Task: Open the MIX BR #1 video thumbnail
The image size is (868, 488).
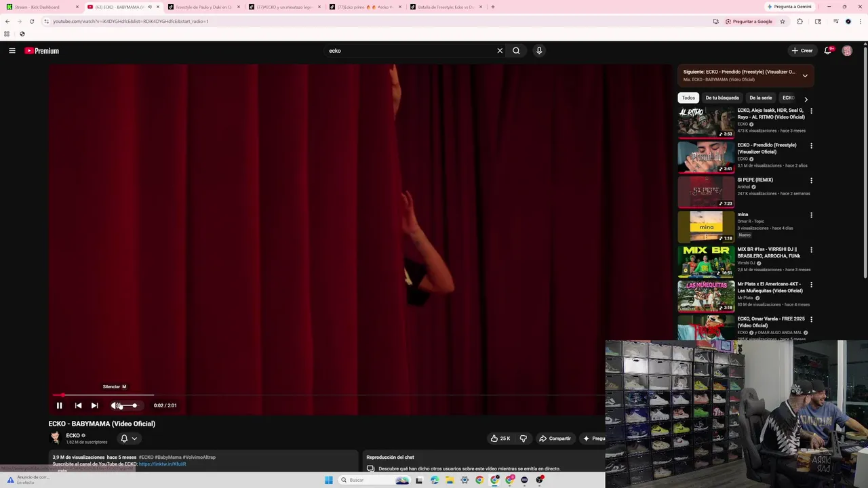Action: pyautogui.click(x=706, y=262)
